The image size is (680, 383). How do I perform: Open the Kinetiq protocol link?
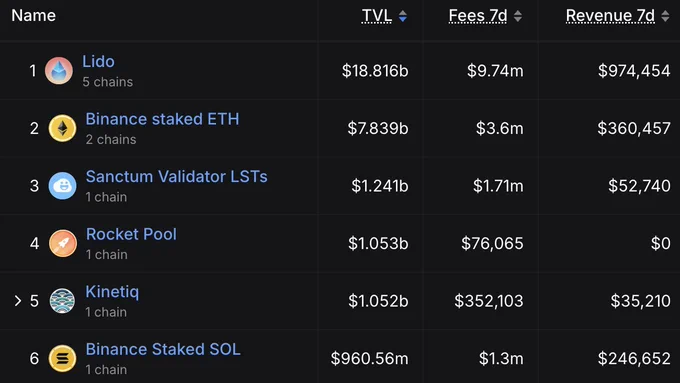(x=112, y=292)
